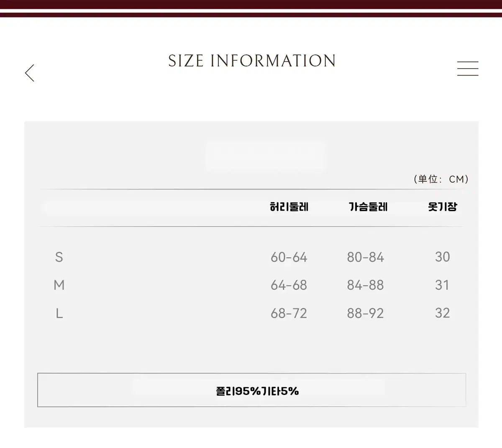The image size is (502, 448).
Task: Click the 60-64 waist measurement
Action: coord(289,257)
